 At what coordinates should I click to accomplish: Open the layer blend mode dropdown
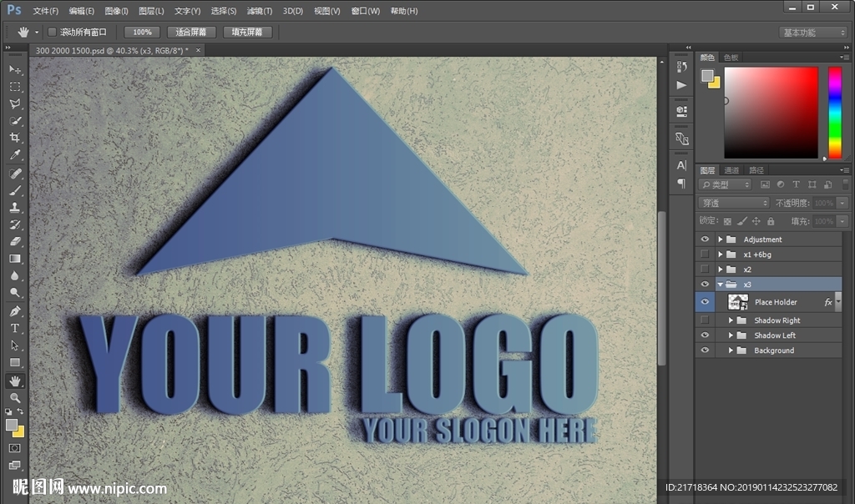(734, 203)
